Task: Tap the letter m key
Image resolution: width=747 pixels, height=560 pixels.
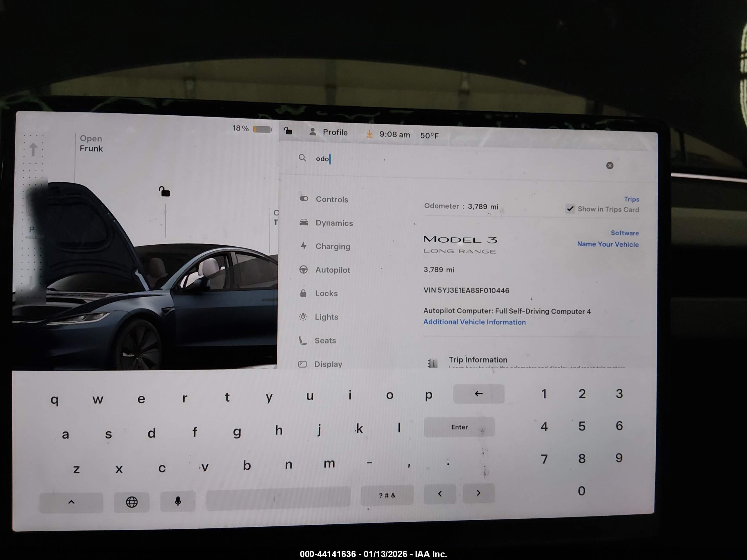Action: pyautogui.click(x=329, y=464)
